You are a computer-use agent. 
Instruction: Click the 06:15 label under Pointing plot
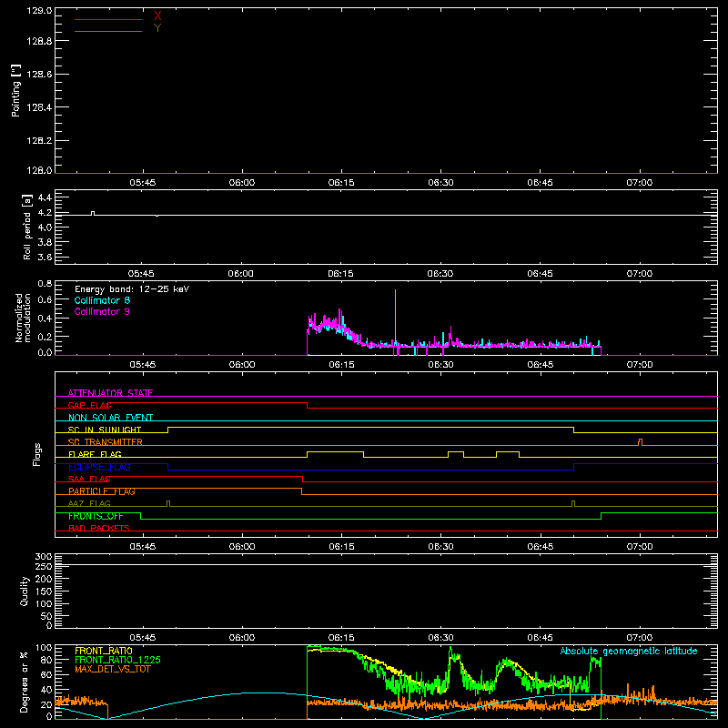[341, 183]
